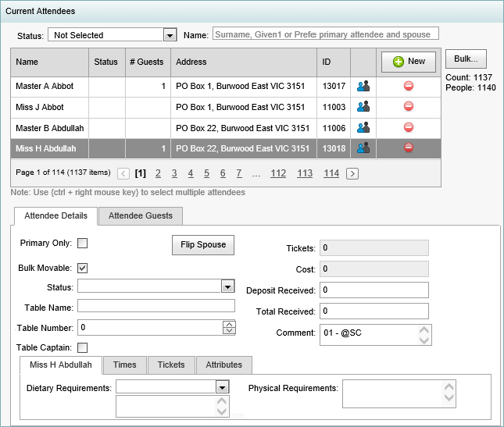
Task: Click the Table Name field
Action: click(156, 306)
